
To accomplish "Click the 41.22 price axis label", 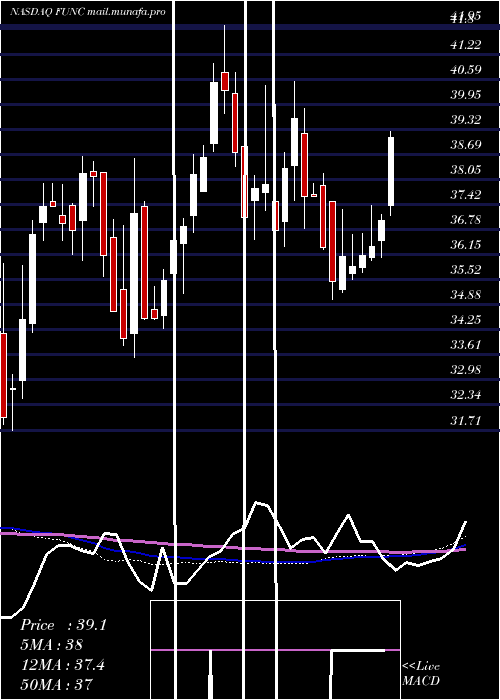I will pos(466,45).
